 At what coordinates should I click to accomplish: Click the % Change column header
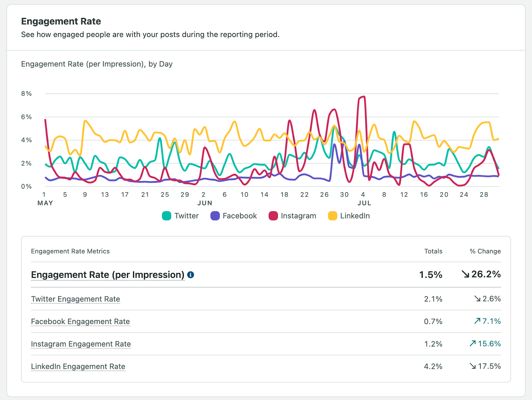[485, 251]
